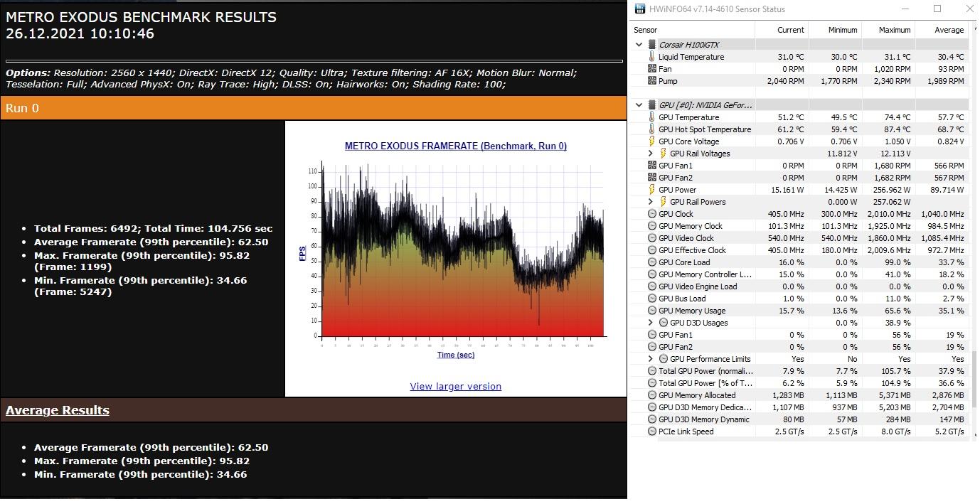Select the Total GPU Power (normalized) row
This screenshot has height=504, width=980.
(799, 371)
